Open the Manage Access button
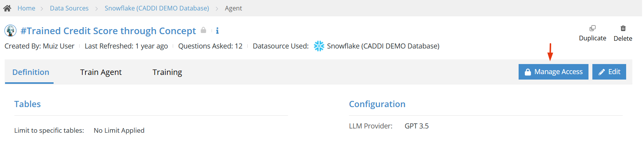644x163 pixels. 554,72
